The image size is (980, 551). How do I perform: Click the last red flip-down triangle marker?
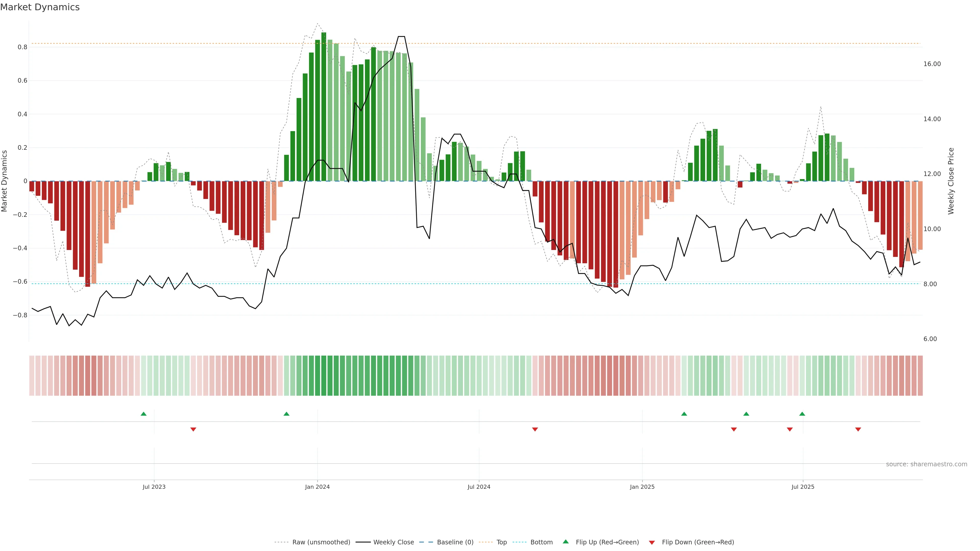click(858, 429)
